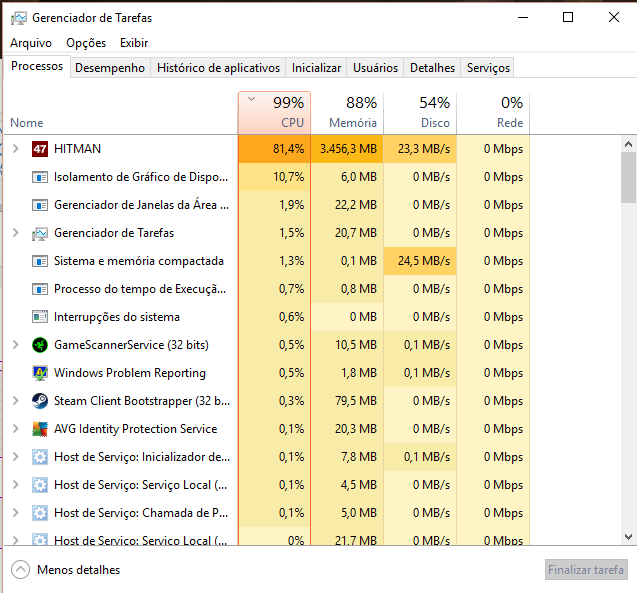The width and height of the screenshot is (637, 593).
Task: Click the scrollbar down arrow
Action: point(628,537)
